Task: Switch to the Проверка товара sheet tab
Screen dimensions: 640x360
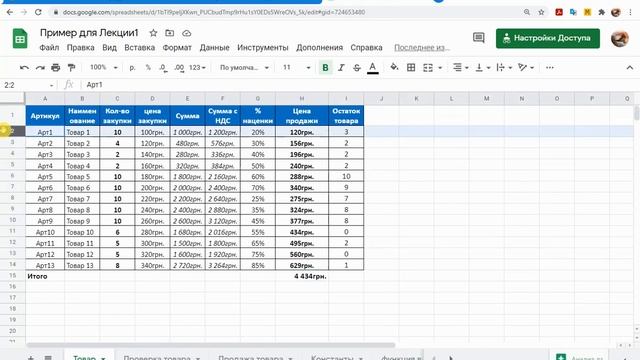Action: (x=157, y=358)
